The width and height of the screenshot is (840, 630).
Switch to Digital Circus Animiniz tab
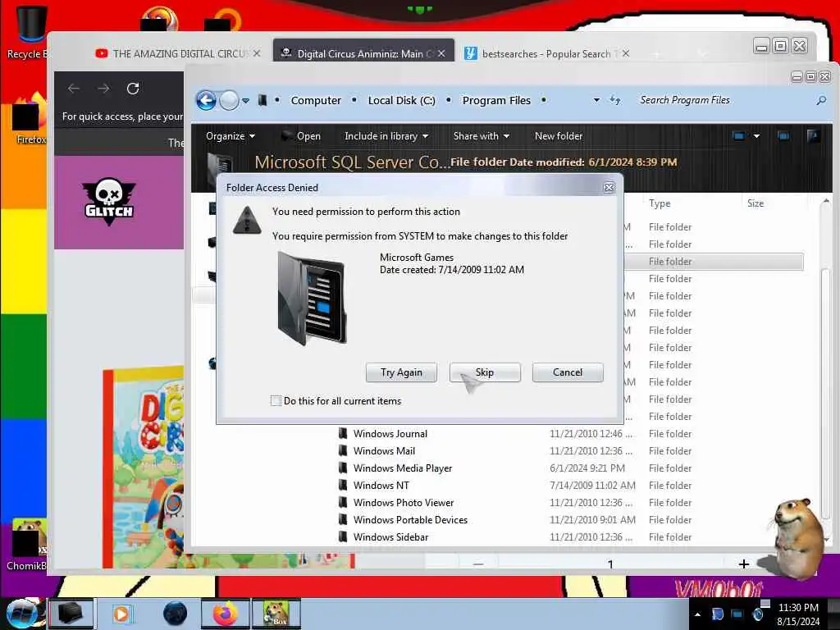364,53
